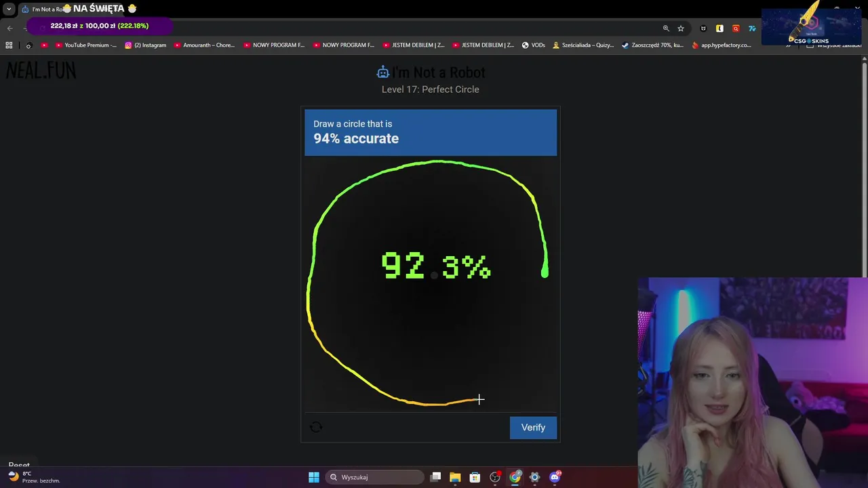The width and height of the screenshot is (868, 488).
Task: Open the NEAL.FUN logo link
Action: (41, 70)
